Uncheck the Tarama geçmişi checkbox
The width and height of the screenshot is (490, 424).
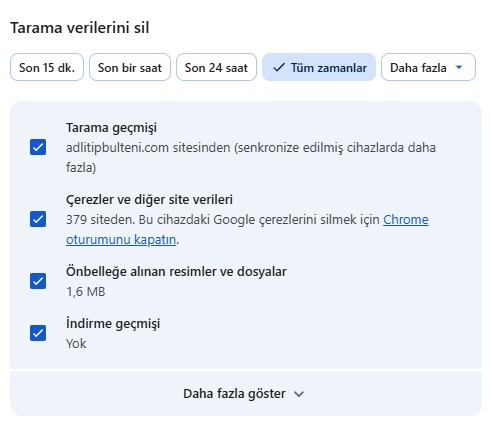pyautogui.click(x=38, y=147)
